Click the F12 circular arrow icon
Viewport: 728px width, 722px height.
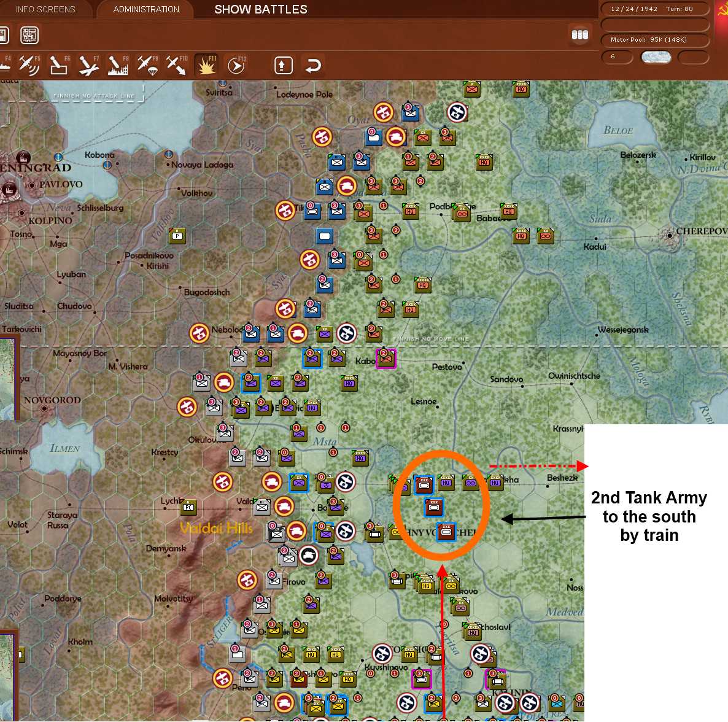(236, 66)
